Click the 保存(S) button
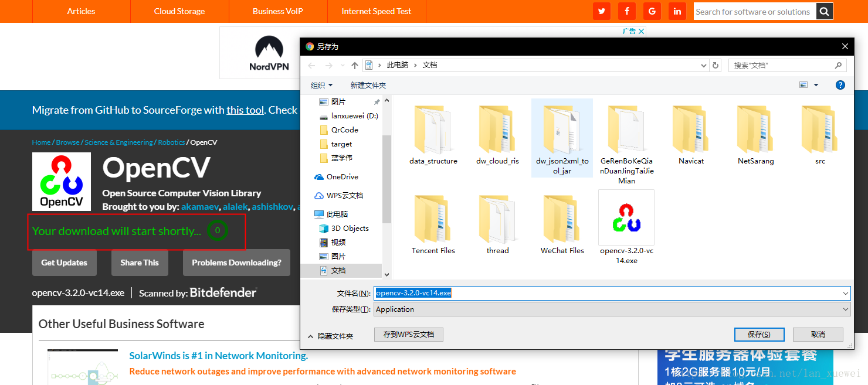The height and width of the screenshot is (385, 868). (x=759, y=335)
